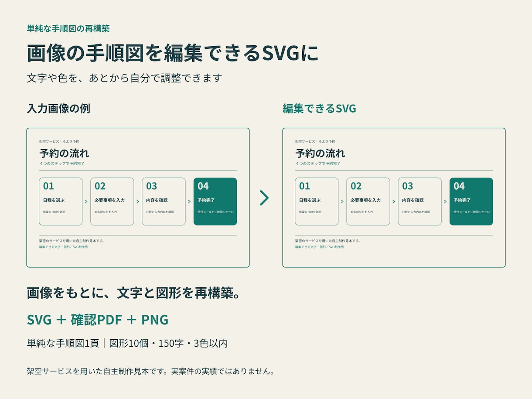Screen dimensions: 532x399
Task: Click 架空のサービスを用いた自主制作見本です。 in input image example
Action: (x=72, y=241)
